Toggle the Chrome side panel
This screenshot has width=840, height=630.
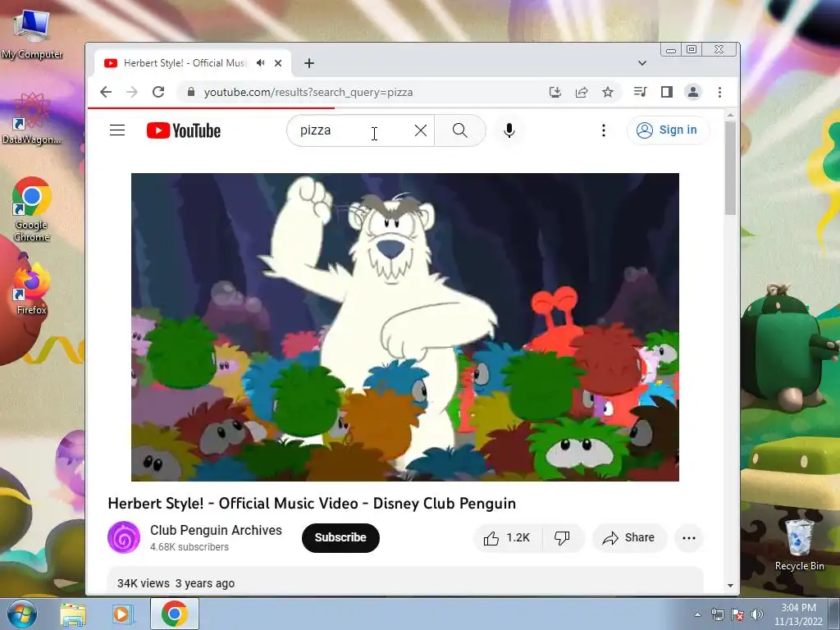(x=666, y=92)
